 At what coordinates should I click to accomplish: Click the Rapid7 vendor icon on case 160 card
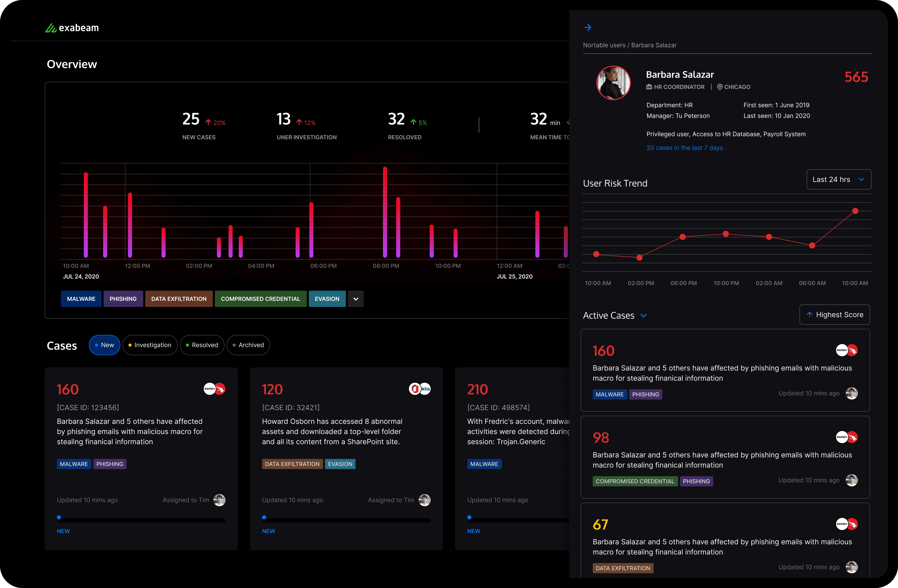tap(210, 389)
